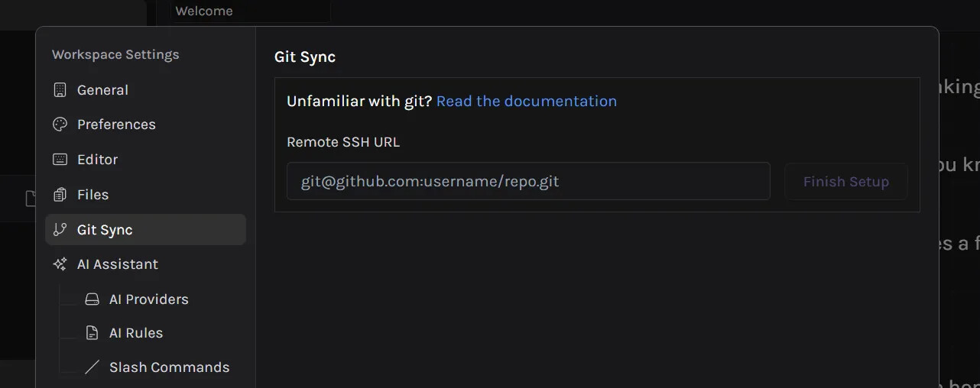Open AI Providers sub-item text

click(x=148, y=299)
